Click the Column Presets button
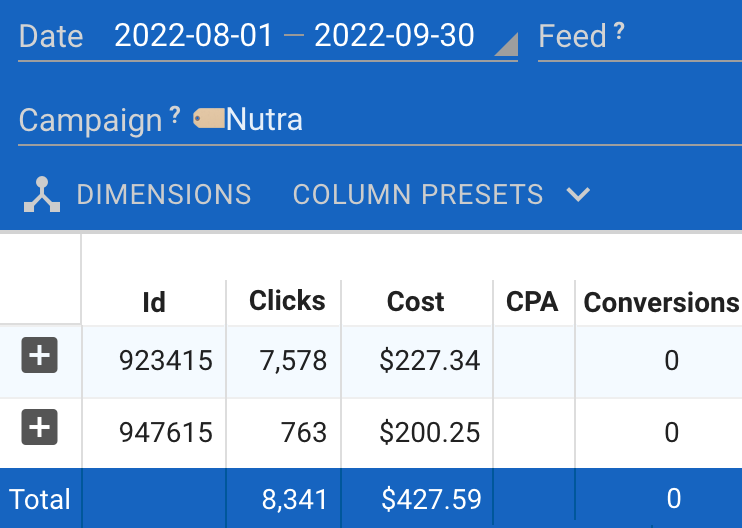The height and width of the screenshot is (528, 742). [x=418, y=194]
